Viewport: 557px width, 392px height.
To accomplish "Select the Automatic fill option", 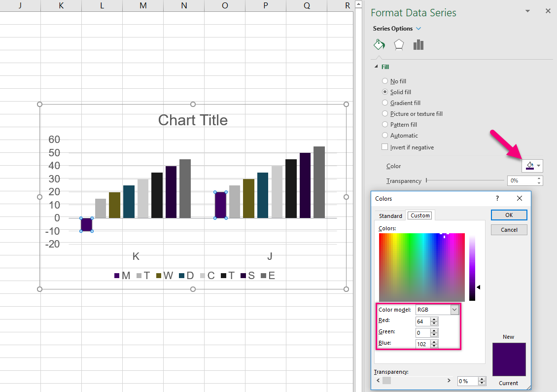I will (x=384, y=136).
